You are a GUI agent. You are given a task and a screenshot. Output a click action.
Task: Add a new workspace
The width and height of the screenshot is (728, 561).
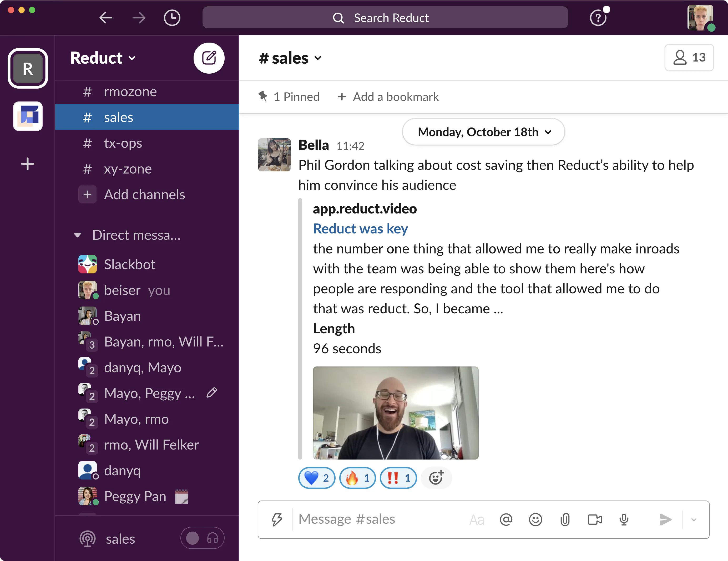[x=28, y=164]
